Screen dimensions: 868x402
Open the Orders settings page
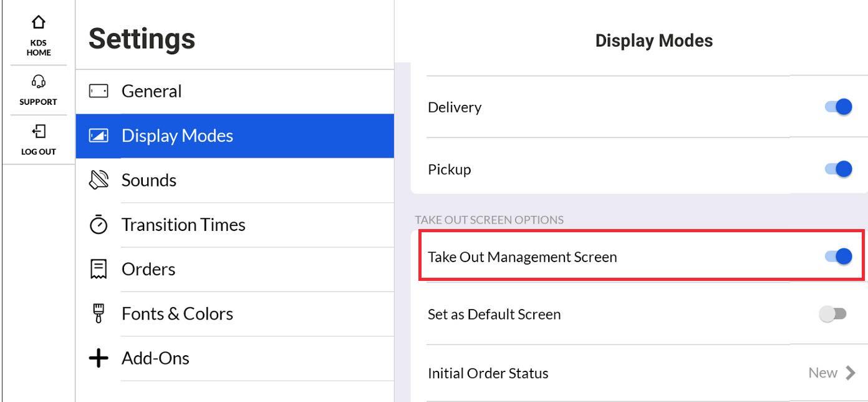148,268
